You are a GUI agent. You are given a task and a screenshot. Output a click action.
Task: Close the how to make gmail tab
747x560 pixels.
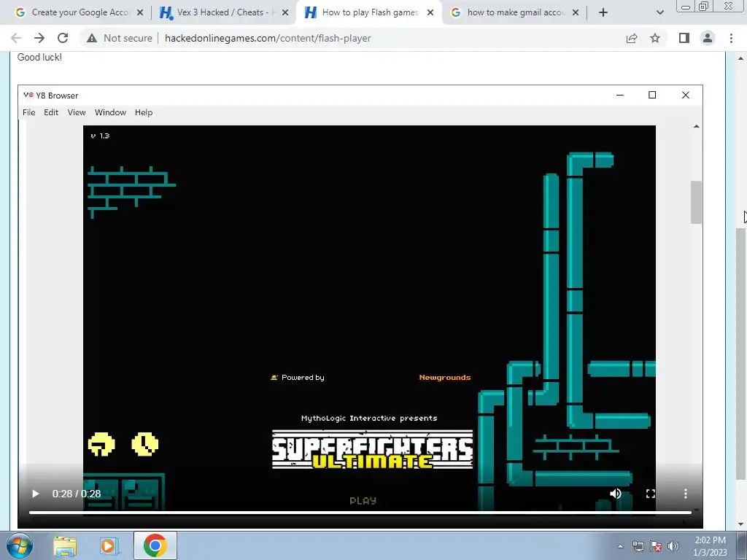pos(576,12)
